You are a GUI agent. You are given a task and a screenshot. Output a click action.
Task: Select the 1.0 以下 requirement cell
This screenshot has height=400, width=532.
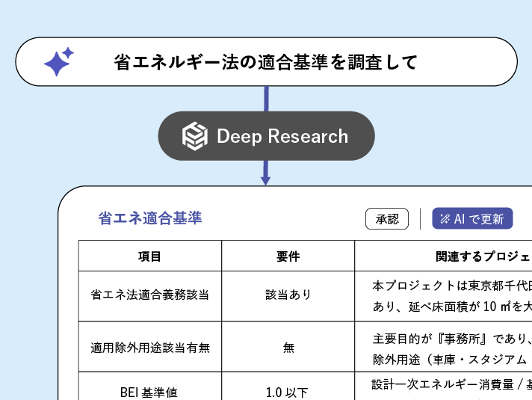(x=288, y=391)
